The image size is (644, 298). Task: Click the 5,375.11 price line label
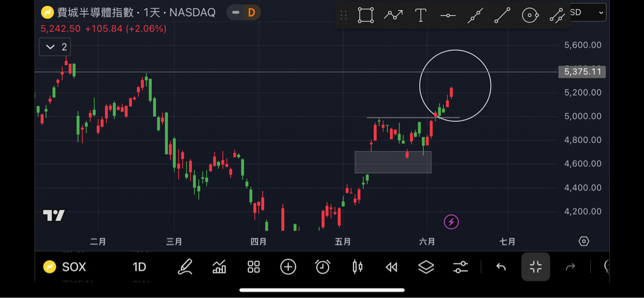coord(582,72)
